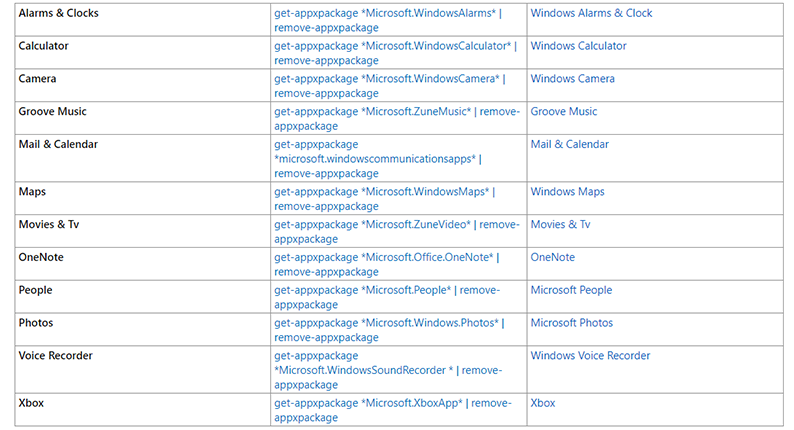The image size is (794, 430).
Task: Open the blue Movies & Tv link
Action: (x=560, y=225)
